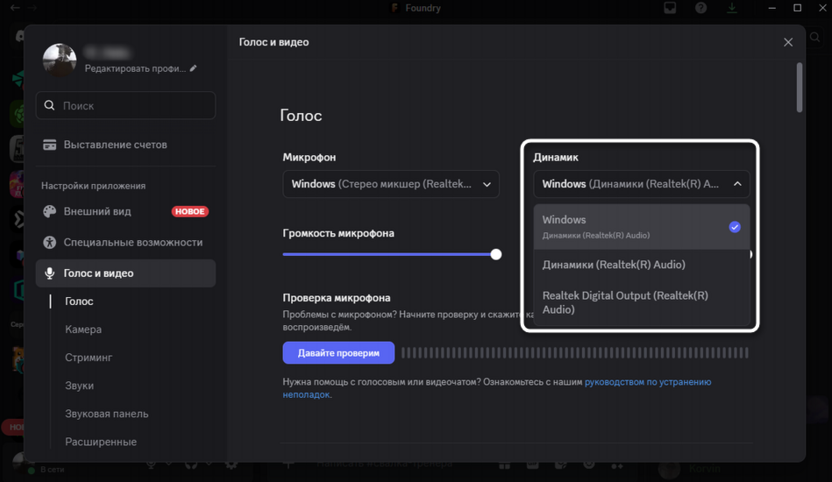The width and height of the screenshot is (832, 482).
Task: Click the palette icon beside Внешний вид
Action: (x=49, y=211)
